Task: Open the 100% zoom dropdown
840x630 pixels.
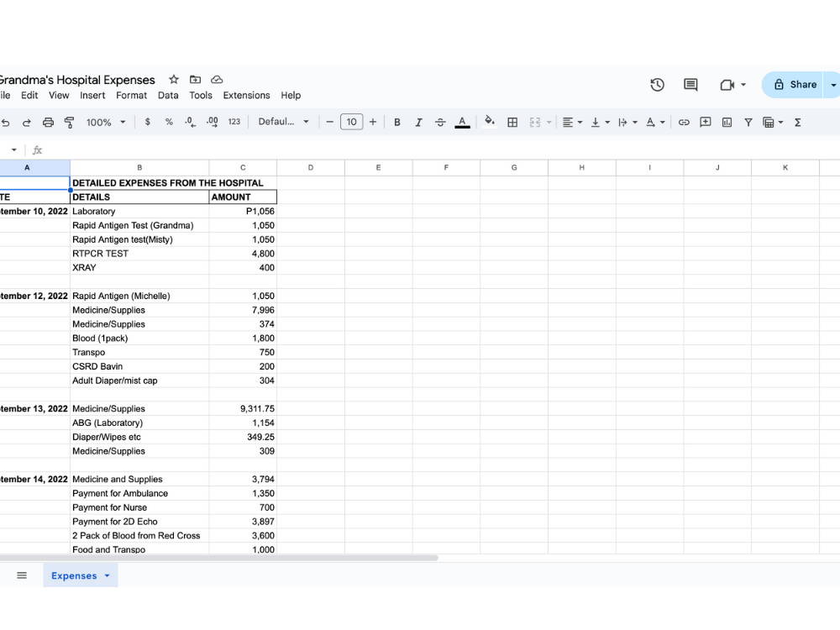Action: point(106,122)
